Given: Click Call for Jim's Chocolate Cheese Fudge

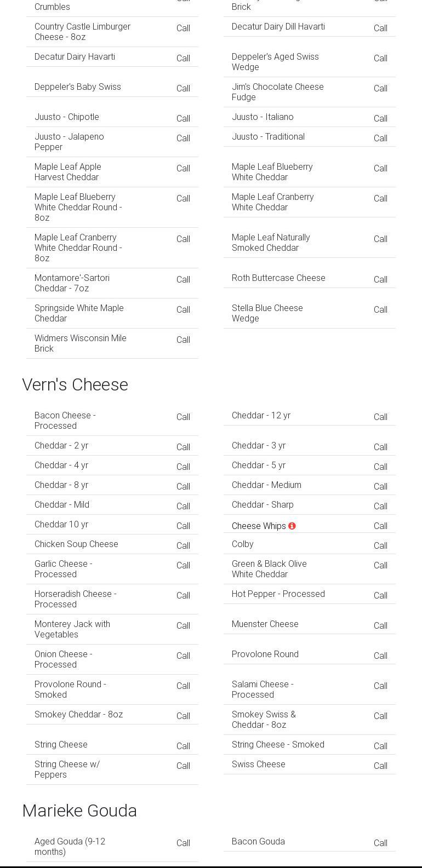Looking at the screenshot, I should [380, 88].
